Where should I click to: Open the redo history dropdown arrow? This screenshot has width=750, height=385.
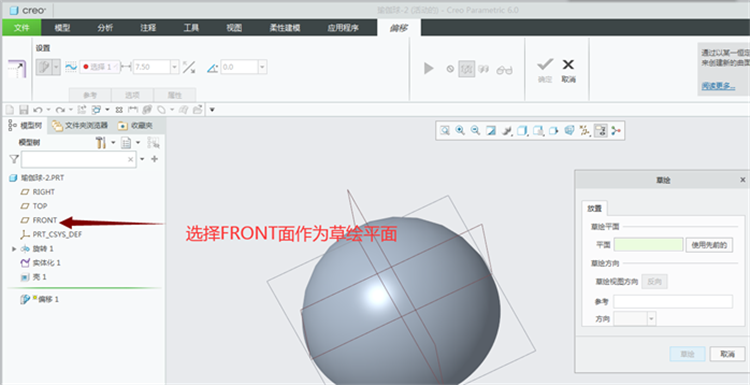[71, 110]
